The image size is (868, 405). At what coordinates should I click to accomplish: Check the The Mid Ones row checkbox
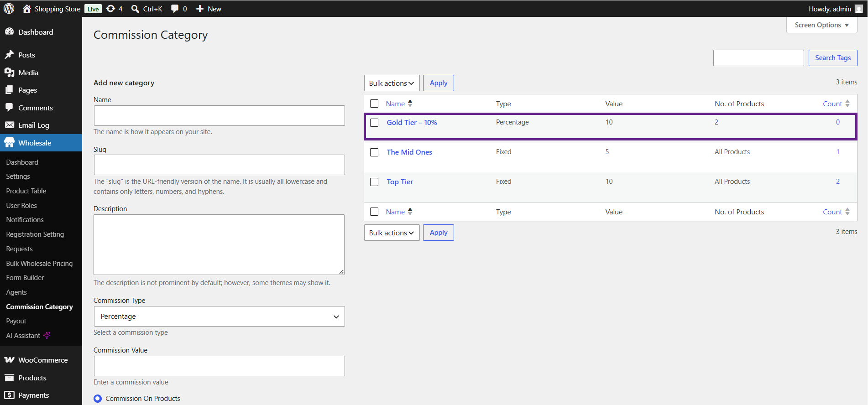(374, 152)
